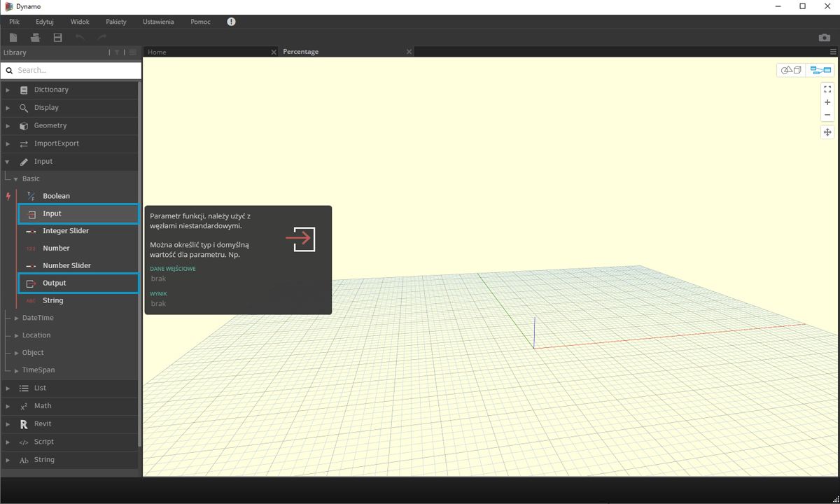Switch to 3D geometry preview navigation
Screen dimensions: 840x504
[x=791, y=70]
